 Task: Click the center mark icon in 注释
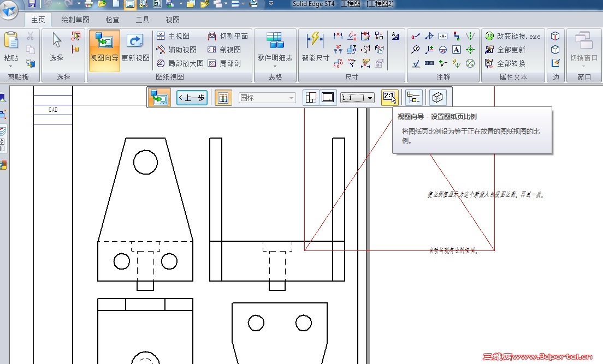click(470, 50)
